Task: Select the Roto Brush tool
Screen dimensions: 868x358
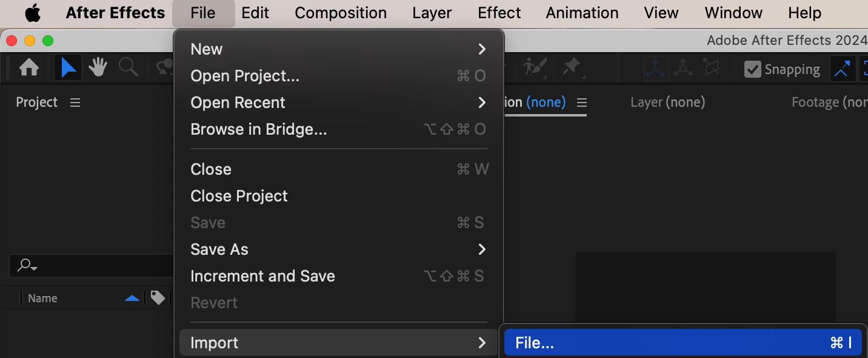Action: coord(535,67)
